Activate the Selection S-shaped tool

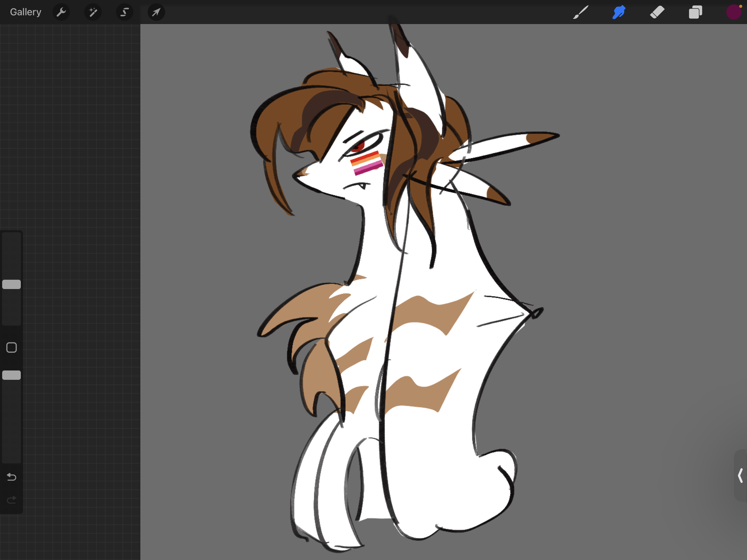[125, 13]
